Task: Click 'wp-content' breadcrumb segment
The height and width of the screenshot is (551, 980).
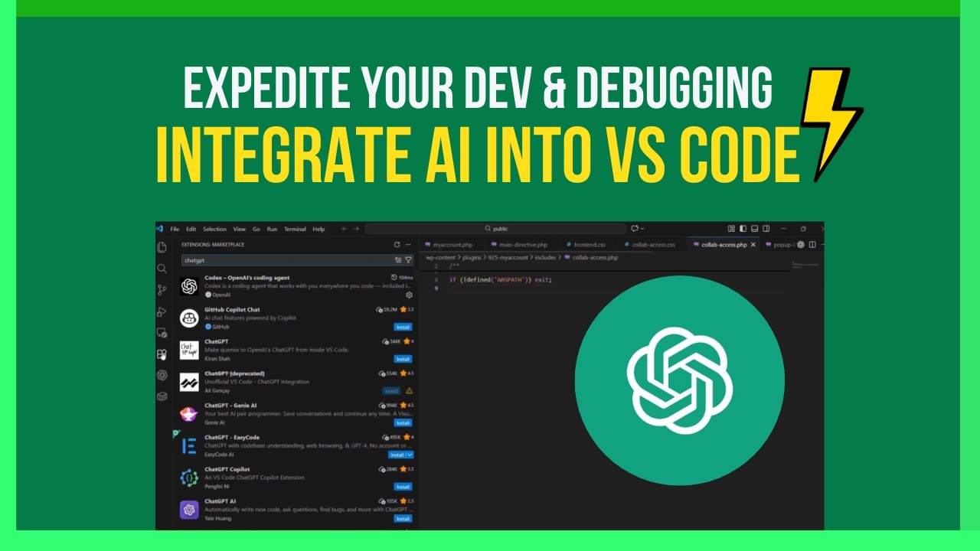Action: coord(440,258)
